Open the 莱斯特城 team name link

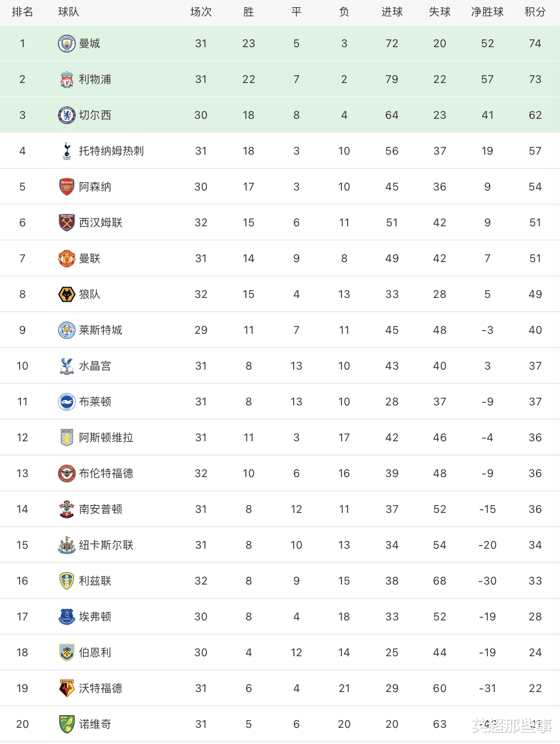point(100,330)
